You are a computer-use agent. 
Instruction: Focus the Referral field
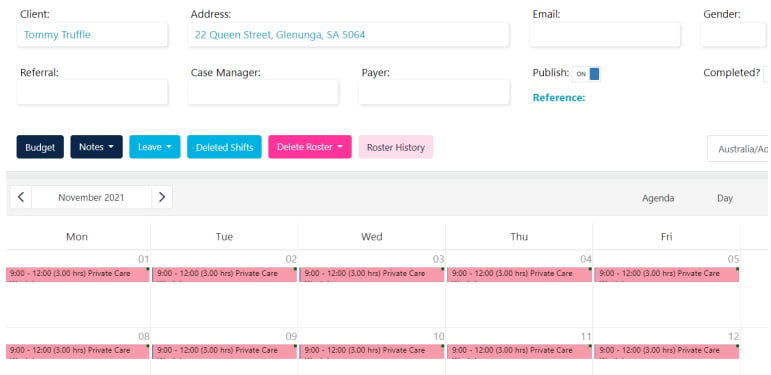pos(92,92)
